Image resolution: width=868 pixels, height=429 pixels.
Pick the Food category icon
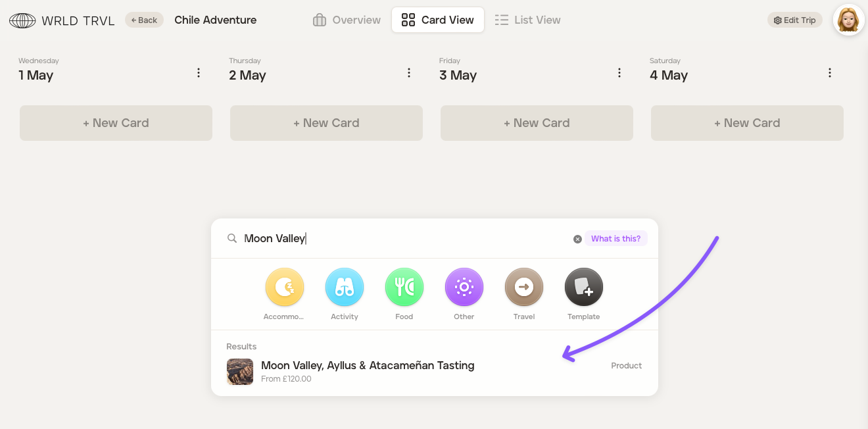tap(404, 288)
